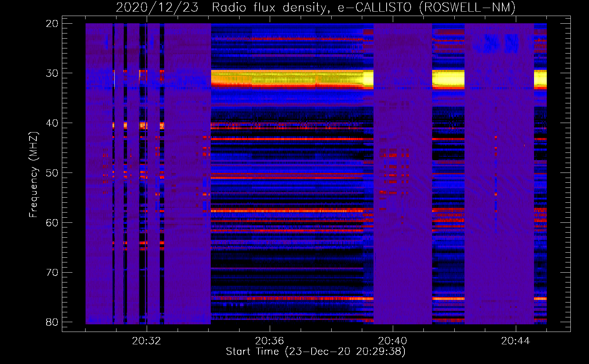
Task: Click the 'Start Time (23-Dec-20 20:29:38)' label
Action: [x=316, y=352]
